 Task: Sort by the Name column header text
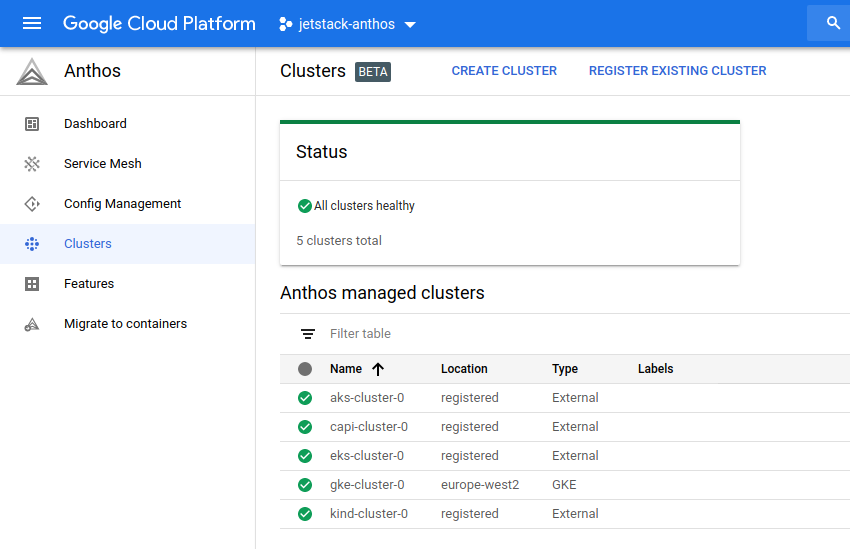click(346, 369)
